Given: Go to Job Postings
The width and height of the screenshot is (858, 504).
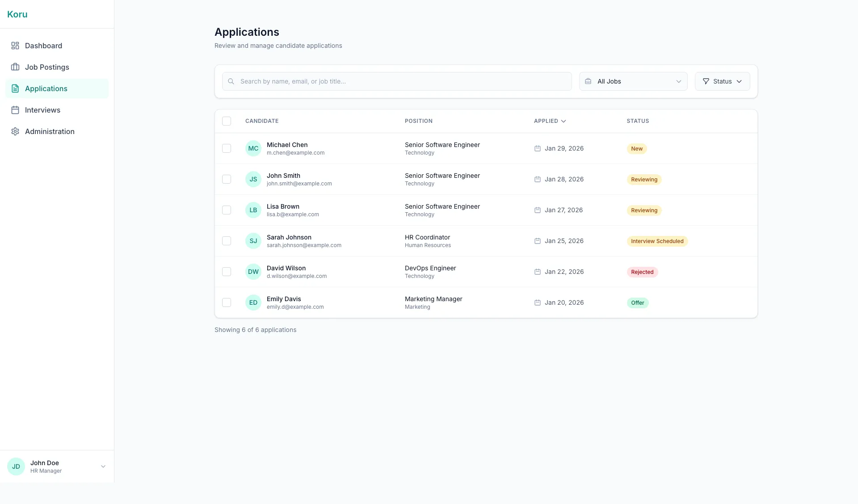Looking at the screenshot, I should 57,67.
